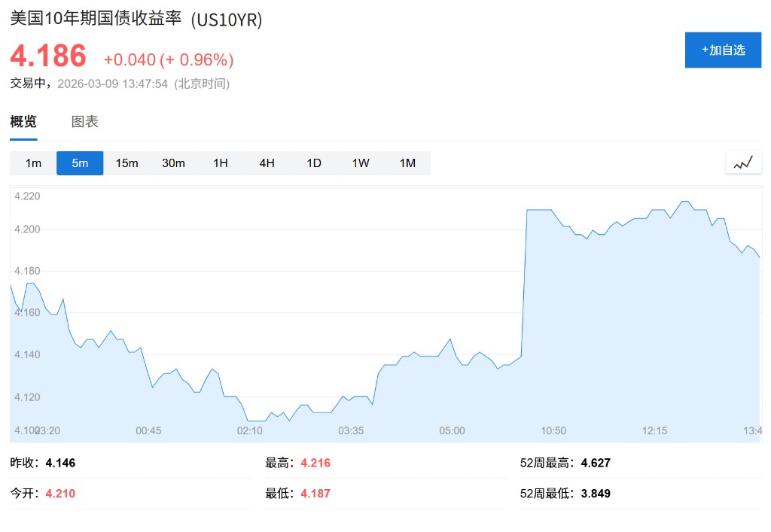Screen dimensions: 771x532
Task: Click the line chart type icon
Action: (743, 163)
